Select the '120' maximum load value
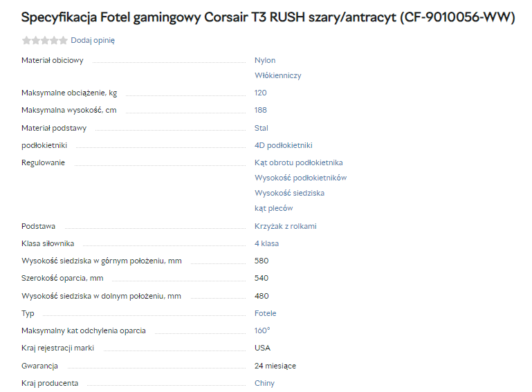532x392 pixels. (260, 93)
